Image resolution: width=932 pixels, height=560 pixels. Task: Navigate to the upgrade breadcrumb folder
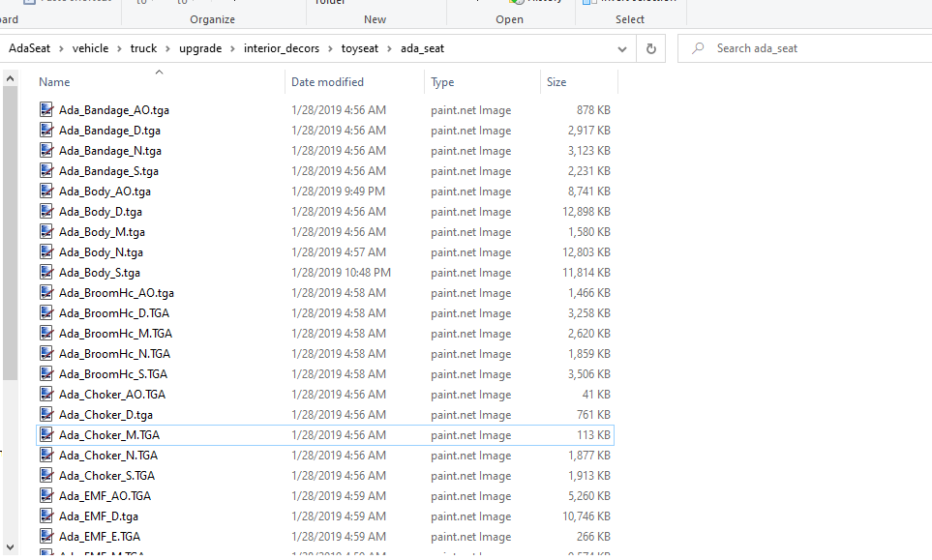click(200, 48)
